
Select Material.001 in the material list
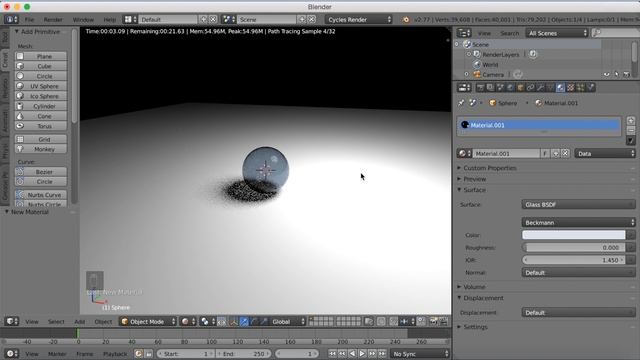[539, 125]
